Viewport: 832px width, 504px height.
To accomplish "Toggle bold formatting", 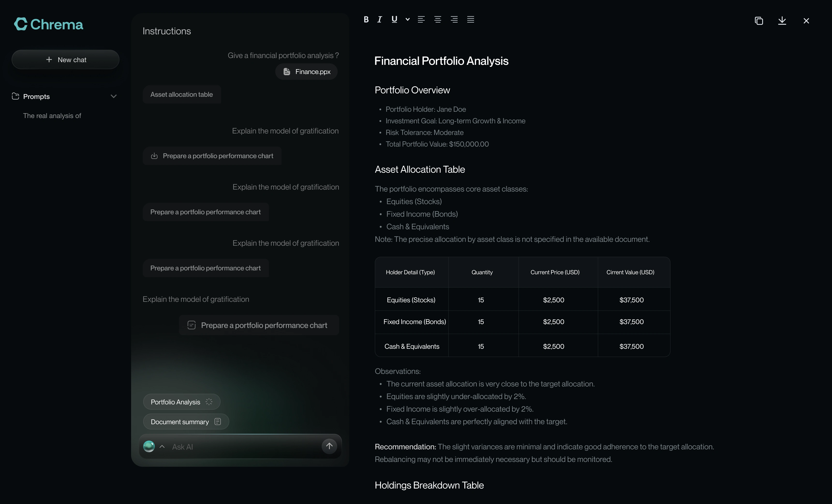I will [366, 20].
